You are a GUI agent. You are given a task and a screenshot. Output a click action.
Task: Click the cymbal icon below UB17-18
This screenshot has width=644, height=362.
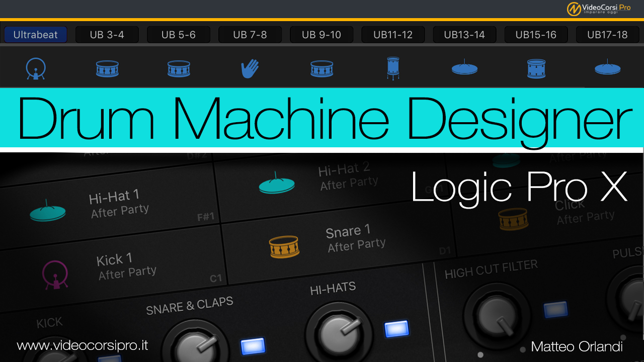tap(607, 68)
